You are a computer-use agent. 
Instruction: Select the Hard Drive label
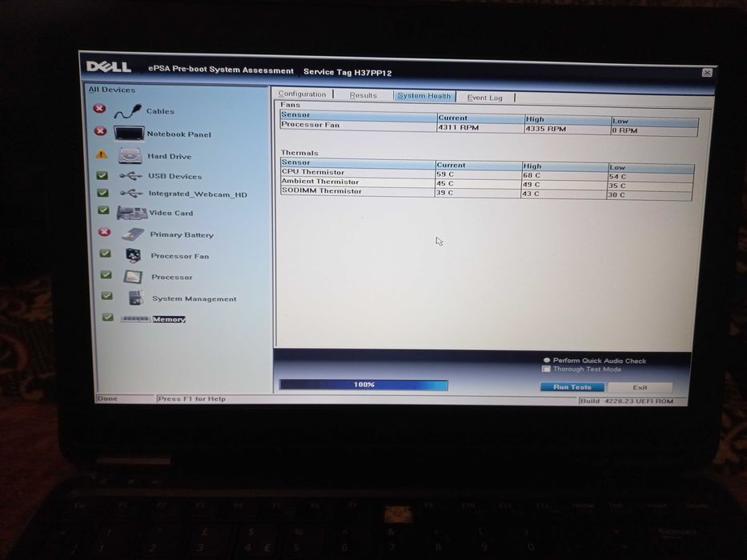(169, 156)
